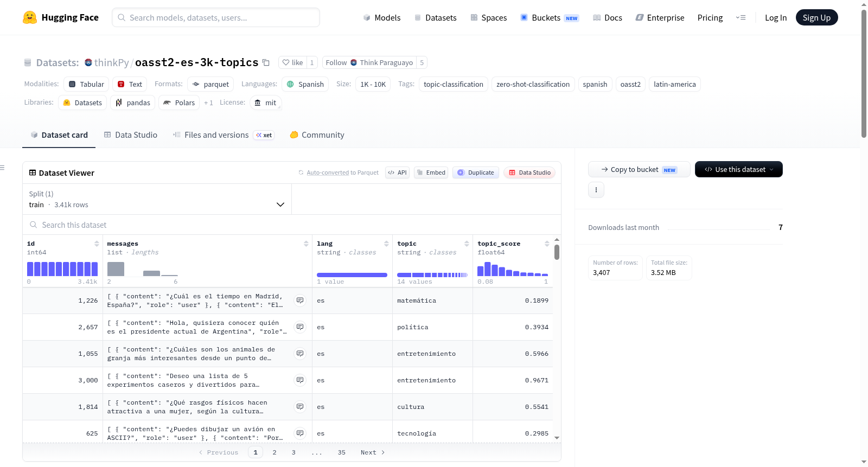This screenshot has width=868, height=467.
Task: Click the id column histogram
Action: tap(62, 268)
